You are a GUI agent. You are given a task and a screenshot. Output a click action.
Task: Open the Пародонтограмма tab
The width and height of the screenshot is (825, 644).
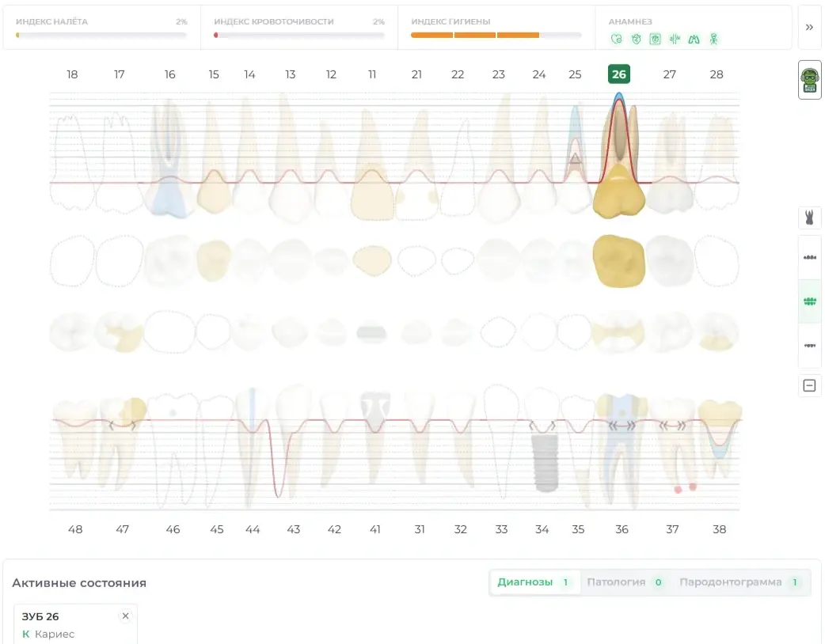(x=741, y=582)
